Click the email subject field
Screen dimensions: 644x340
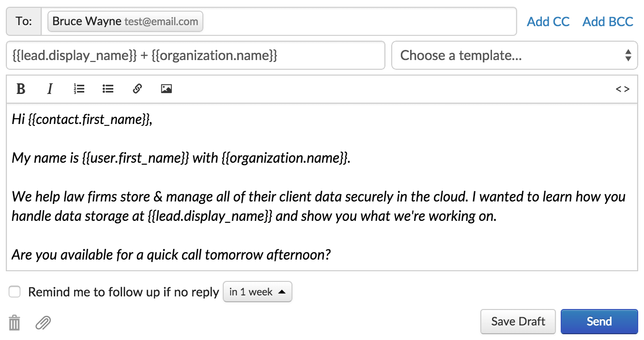point(195,55)
